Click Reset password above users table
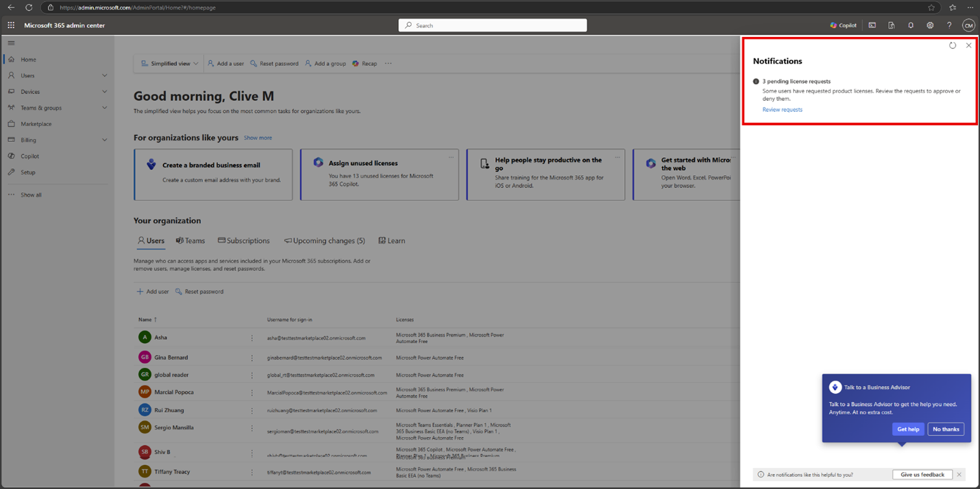 tap(199, 291)
